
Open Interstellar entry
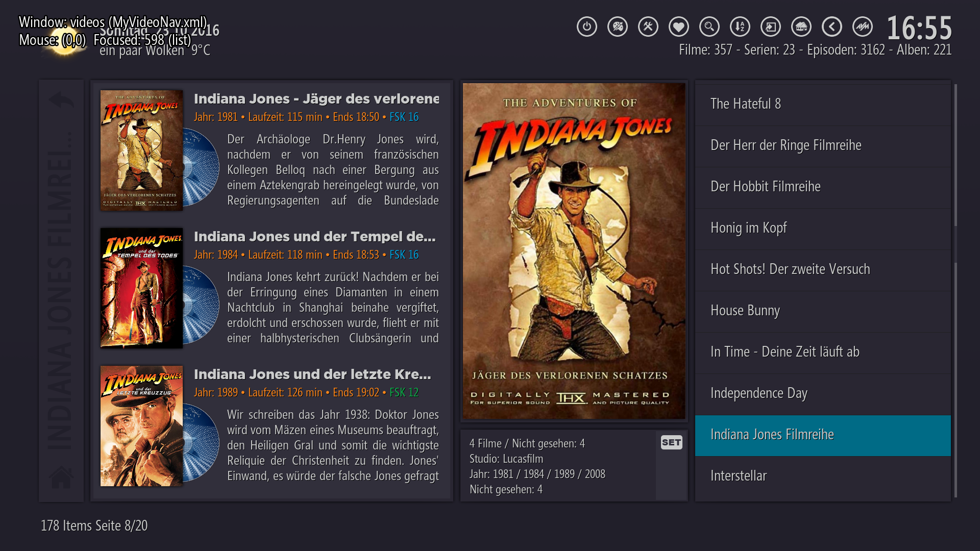click(x=823, y=477)
